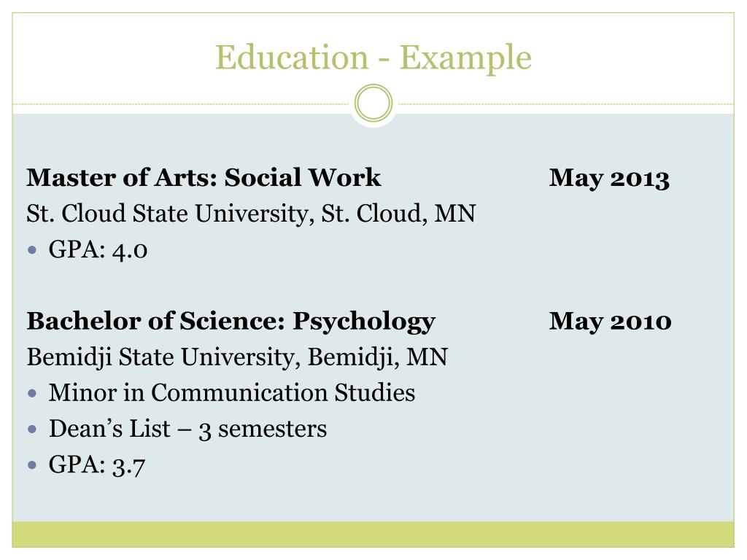Click the green footer bar
This screenshot has height=560, width=747.
point(373,534)
